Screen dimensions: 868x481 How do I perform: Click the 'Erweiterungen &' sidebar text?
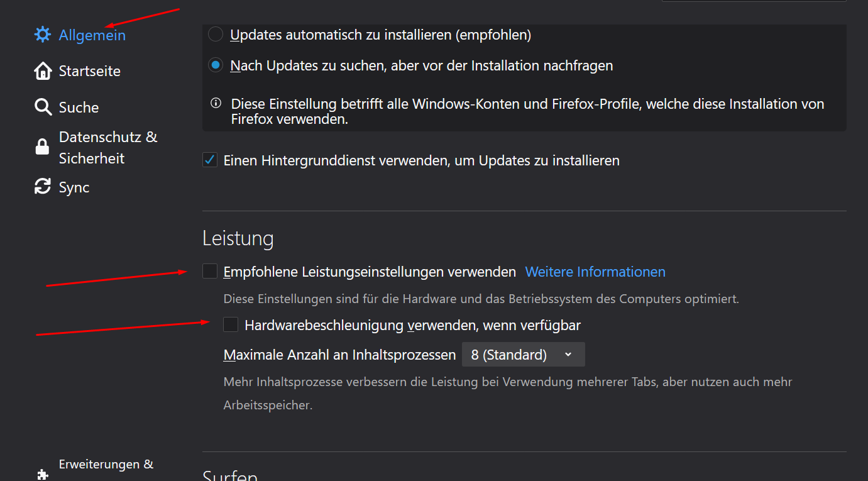[x=106, y=465]
